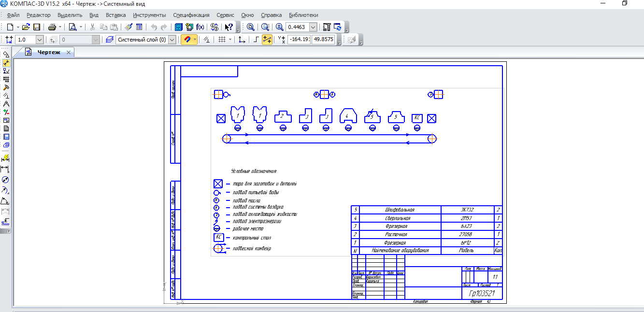Screen dimensions: 644x312
Task: Open variables f(x) panel
Action: (x=200, y=27)
